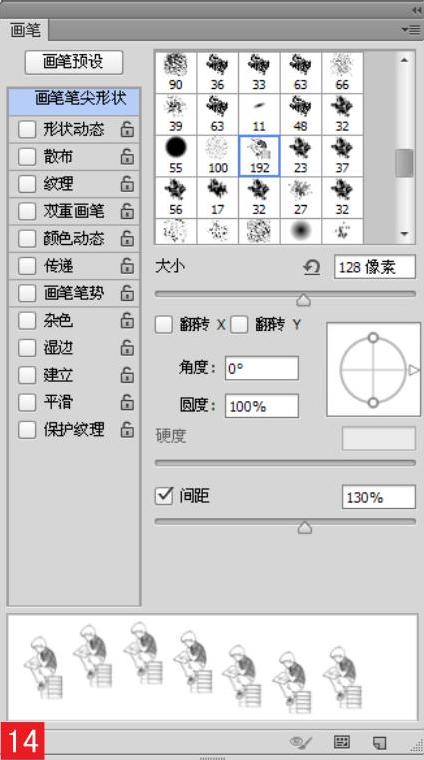Uncheck the 间距 spacing checkbox
The height and width of the screenshot is (760, 424).
[x=164, y=496]
